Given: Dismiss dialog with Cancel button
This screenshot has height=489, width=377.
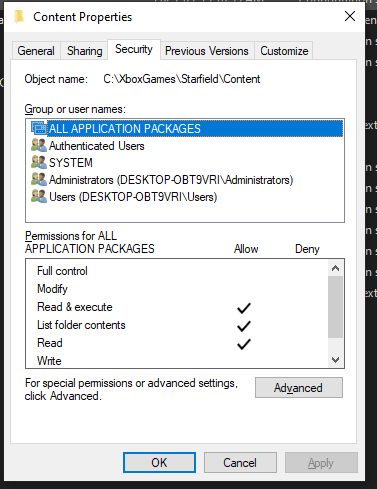Looking at the screenshot, I should (240, 463).
